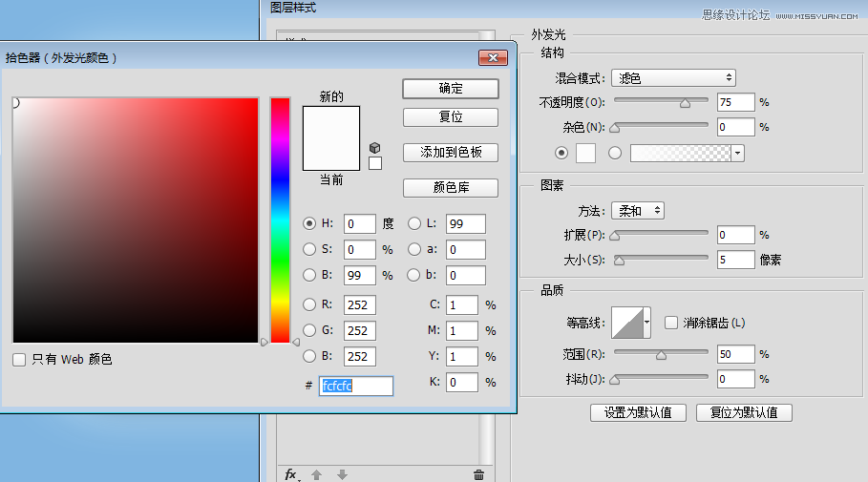Click the 杂色 noise value field

[x=735, y=127]
